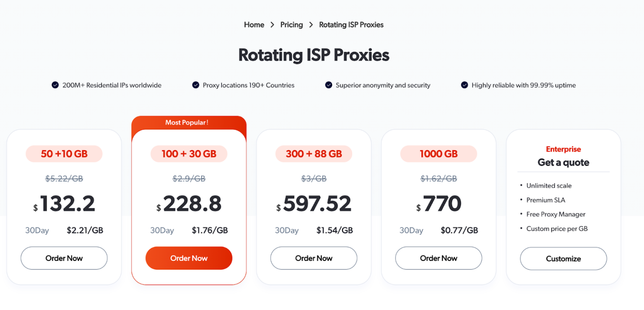
Task: Click the checkmark icon beside "200M+ Residential IPs worldwide"
Action: tap(55, 85)
